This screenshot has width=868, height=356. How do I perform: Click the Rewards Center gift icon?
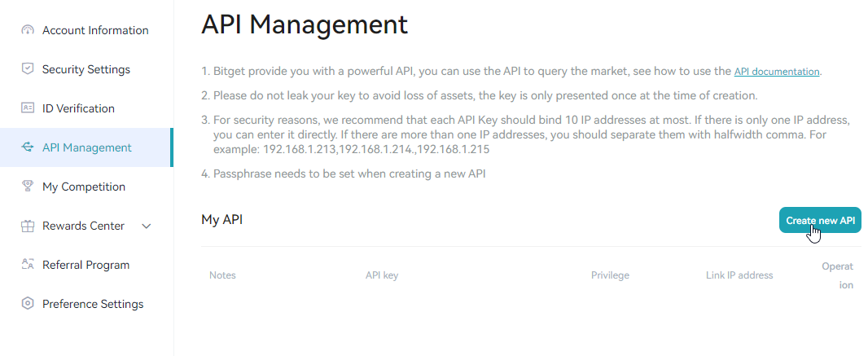28,226
